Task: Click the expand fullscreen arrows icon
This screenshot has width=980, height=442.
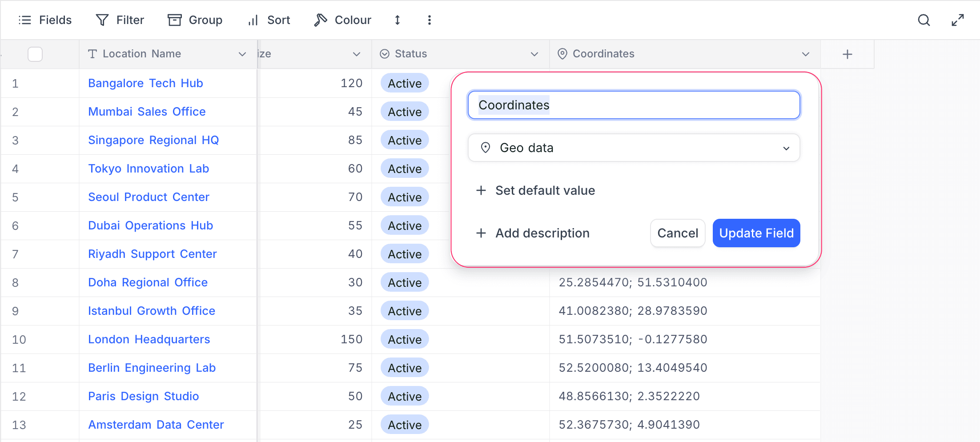Action: [957, 20]
